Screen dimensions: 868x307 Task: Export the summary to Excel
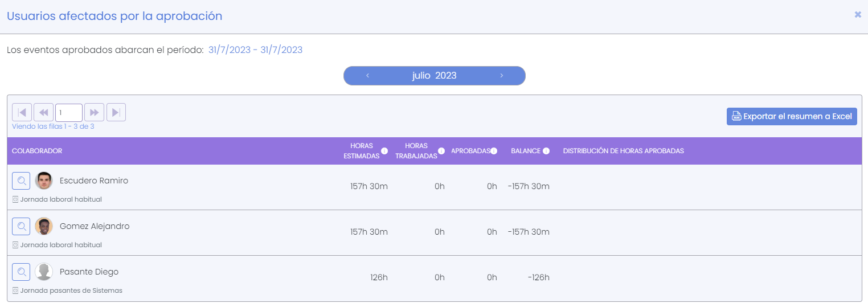point(792,116)
